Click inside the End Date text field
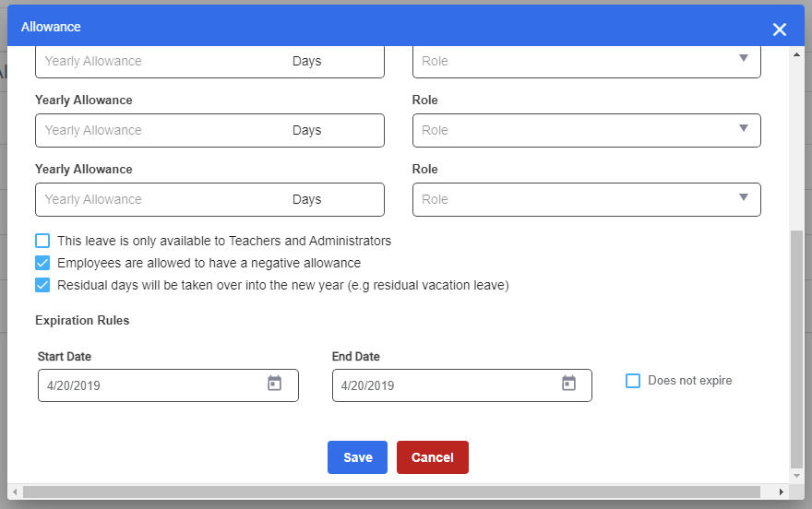Viewport: 812px width, 509px height. pos(443,385)
